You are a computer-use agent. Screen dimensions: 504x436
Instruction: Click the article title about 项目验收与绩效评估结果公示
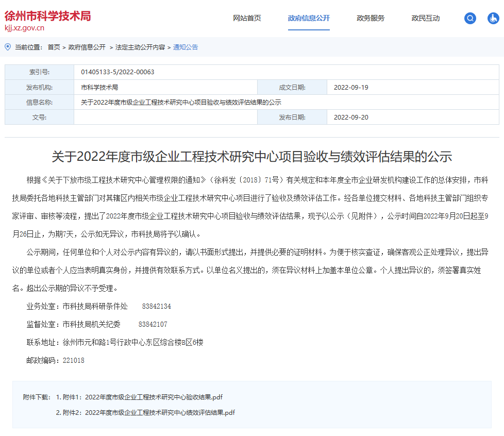252,157
